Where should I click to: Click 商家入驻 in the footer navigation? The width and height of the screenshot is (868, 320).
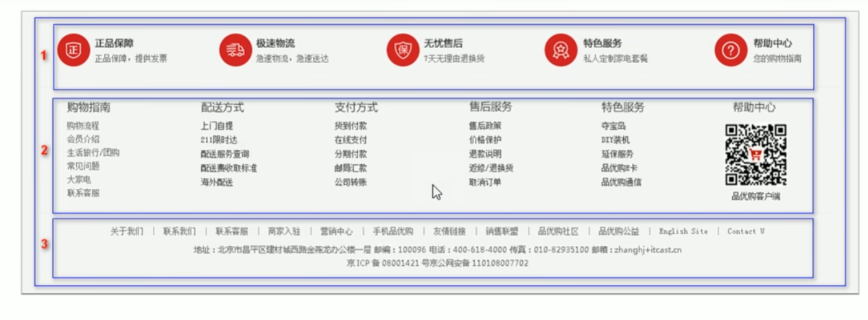284,231
